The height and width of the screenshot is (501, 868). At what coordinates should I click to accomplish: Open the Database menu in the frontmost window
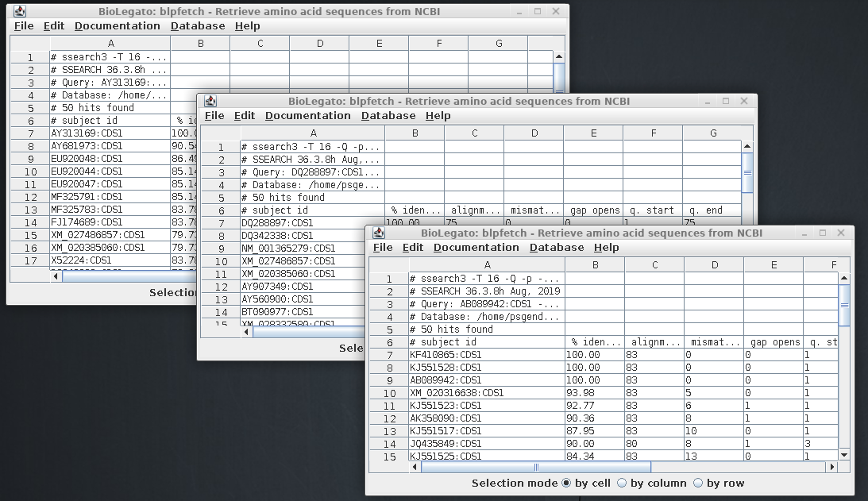click(557, 248)
